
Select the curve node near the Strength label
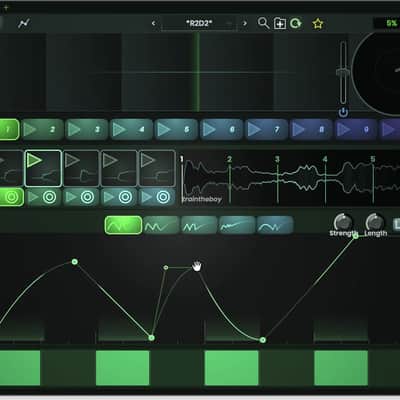(x=356, y=236)
